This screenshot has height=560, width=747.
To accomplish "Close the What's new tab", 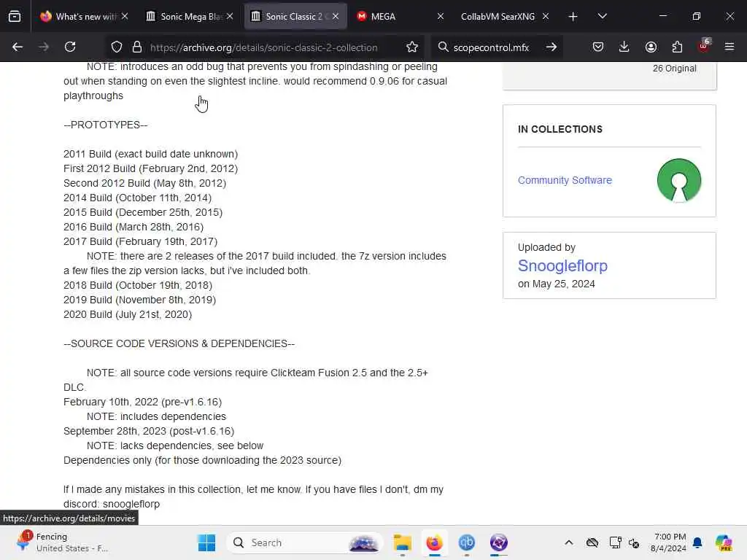I will point(125,16).
